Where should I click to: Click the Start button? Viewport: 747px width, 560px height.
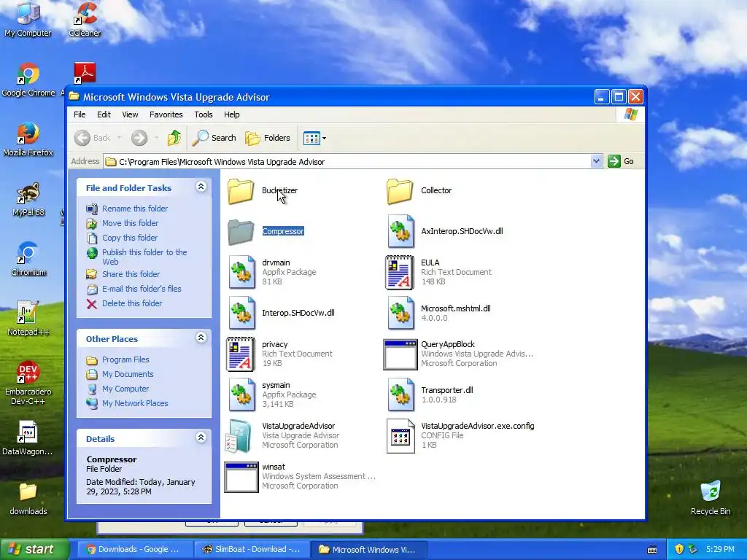[x=34, y=550]
